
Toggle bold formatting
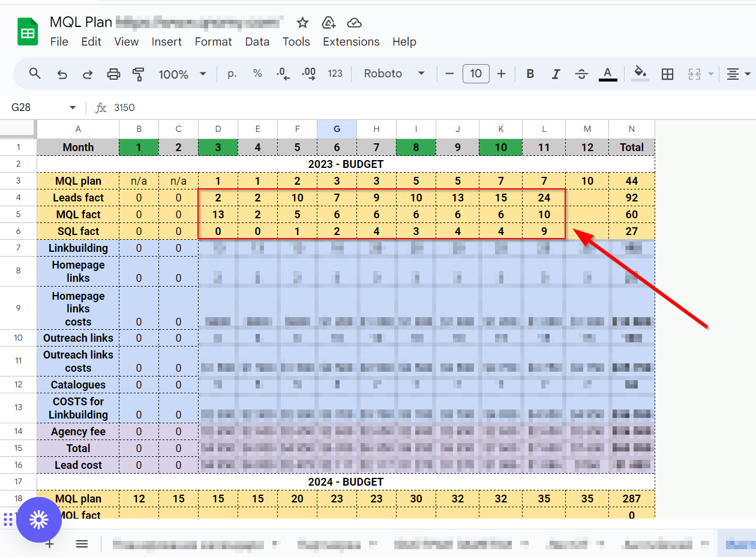pyautogui.click(x=530, y=74)
